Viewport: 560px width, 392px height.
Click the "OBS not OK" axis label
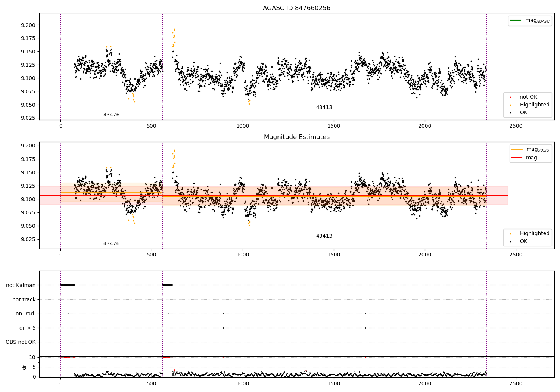tap(21, 342)
